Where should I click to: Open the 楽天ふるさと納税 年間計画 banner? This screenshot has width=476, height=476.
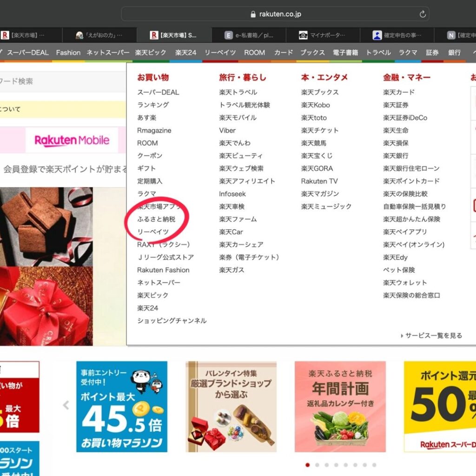pyautogui.click(x=340, y=406)
